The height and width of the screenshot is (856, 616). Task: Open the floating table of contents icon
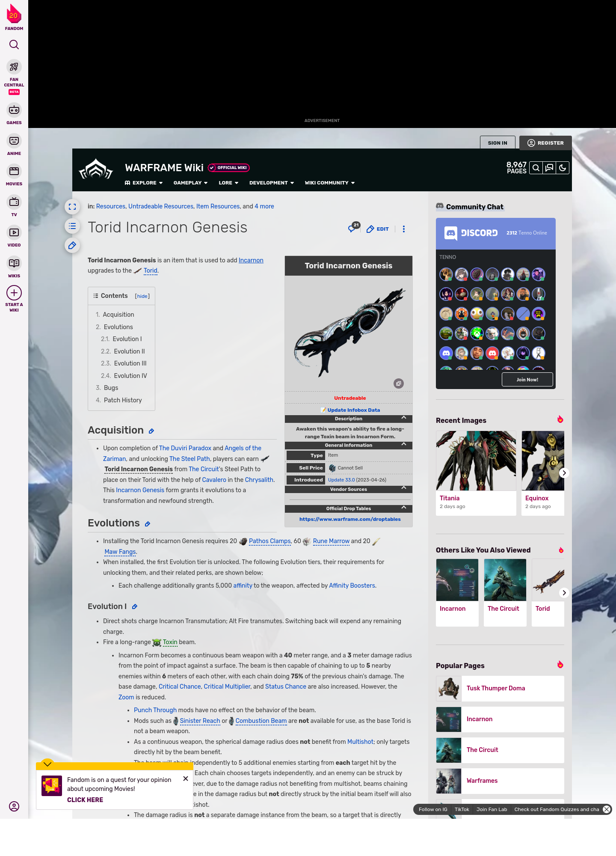[72, 226]
